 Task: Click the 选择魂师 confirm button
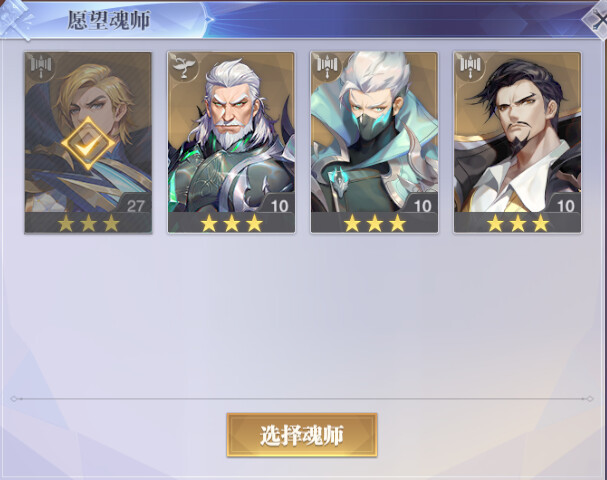click(302, 435)
